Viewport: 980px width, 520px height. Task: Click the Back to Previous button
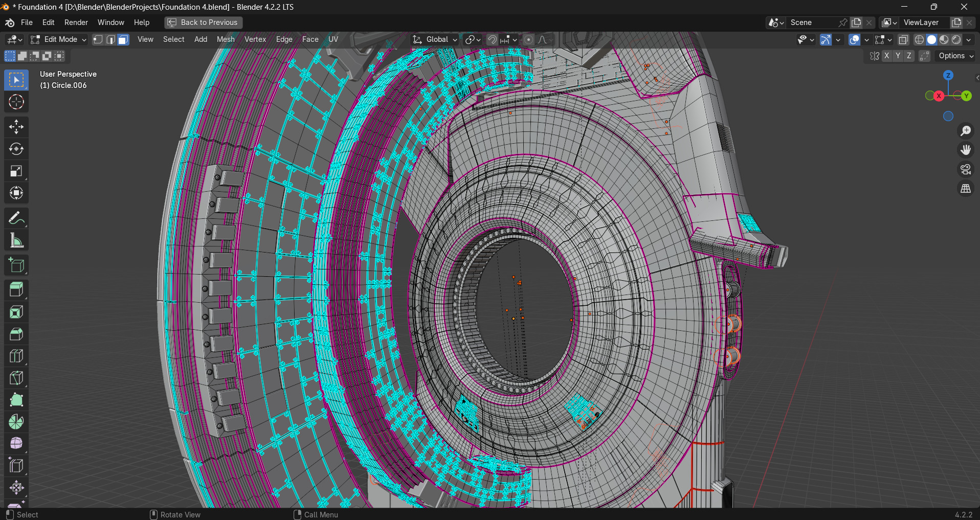204,22
